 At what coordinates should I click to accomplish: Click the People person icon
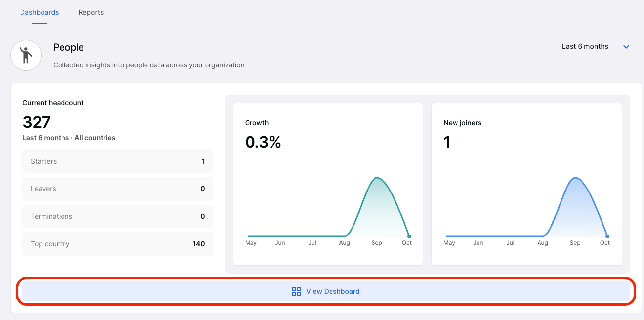(x=25, y=55)
